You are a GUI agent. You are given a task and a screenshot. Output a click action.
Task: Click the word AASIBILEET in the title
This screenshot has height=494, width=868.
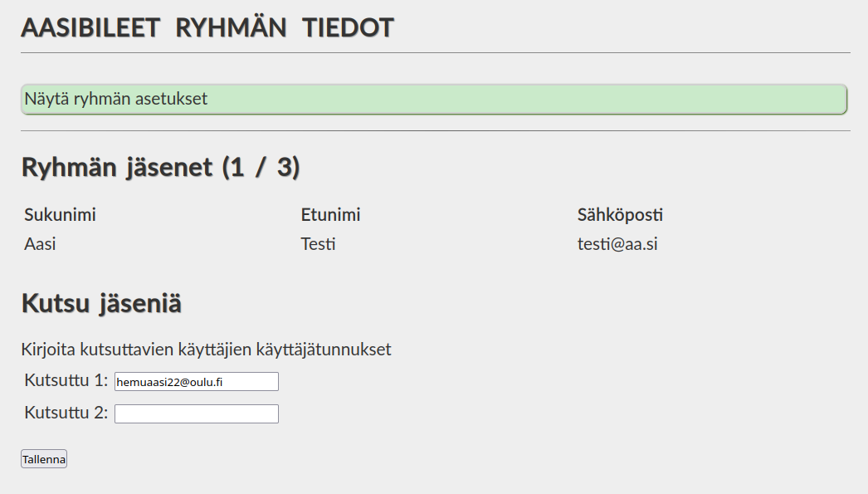pyautogui.click(x=90, y=27)
